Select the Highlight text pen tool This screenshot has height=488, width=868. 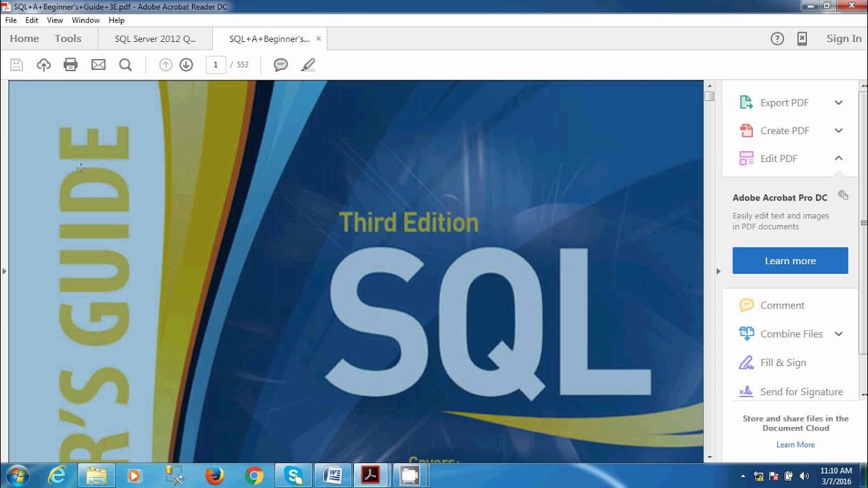tap(309, 65)
